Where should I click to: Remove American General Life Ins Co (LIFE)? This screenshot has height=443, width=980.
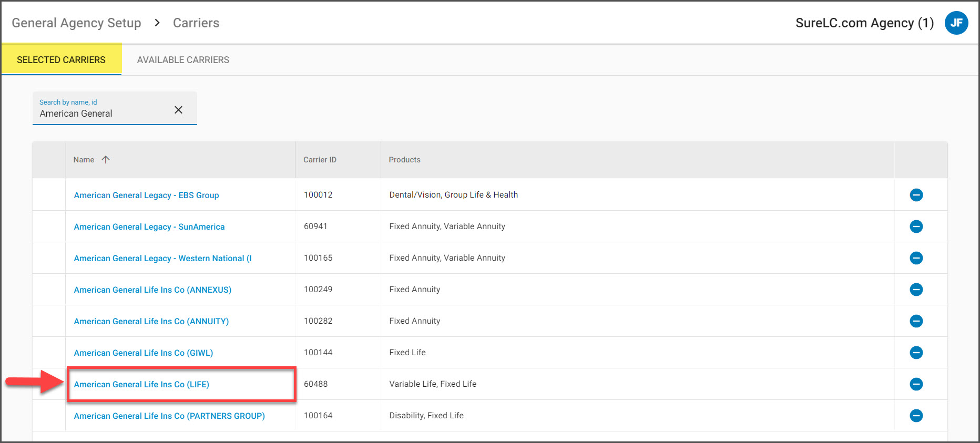(916, 384)
